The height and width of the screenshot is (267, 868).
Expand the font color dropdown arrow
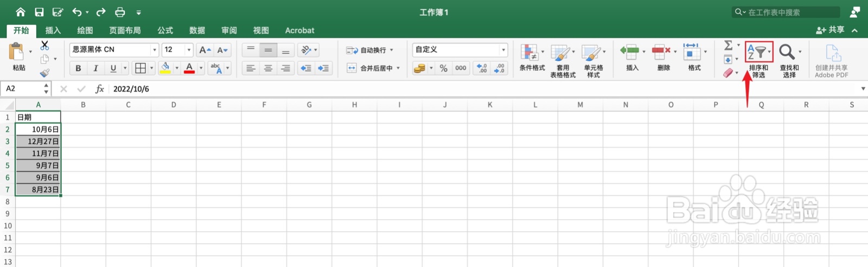(201, 68)
